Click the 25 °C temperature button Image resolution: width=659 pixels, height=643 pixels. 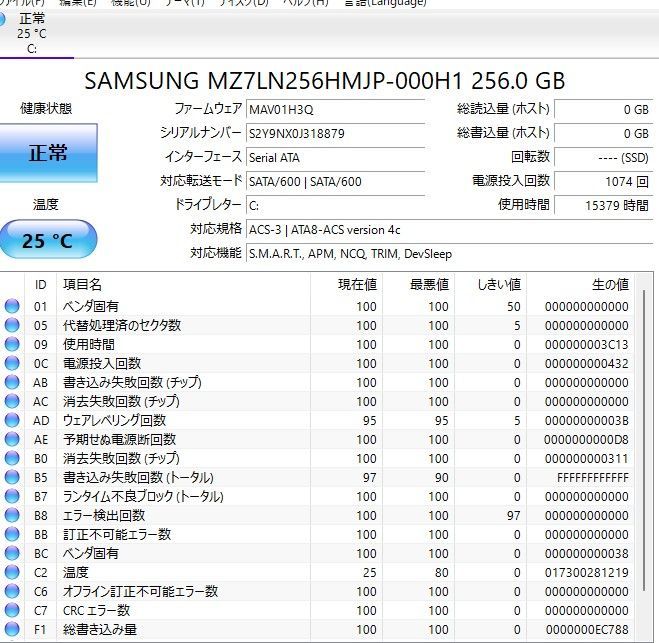(x=48, y=240)
